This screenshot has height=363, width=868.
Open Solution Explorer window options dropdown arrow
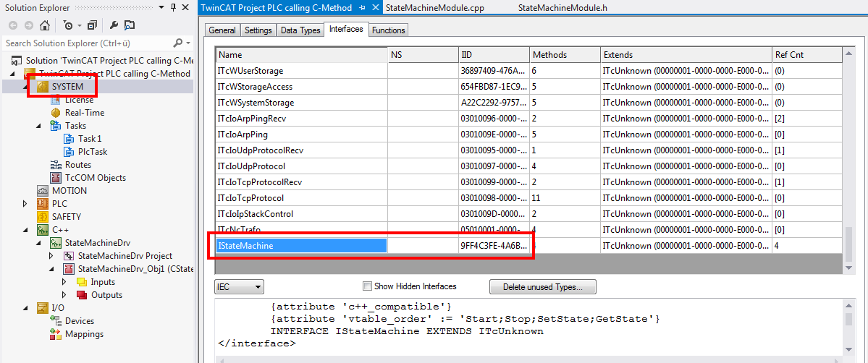[x=161, y=7]
